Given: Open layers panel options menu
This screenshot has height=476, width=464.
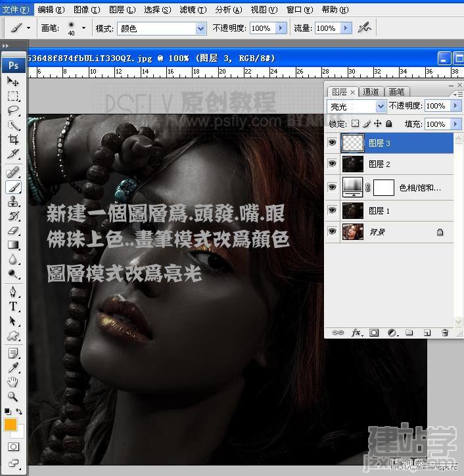Looking at the screenshot, I should (x=458, y=95).
